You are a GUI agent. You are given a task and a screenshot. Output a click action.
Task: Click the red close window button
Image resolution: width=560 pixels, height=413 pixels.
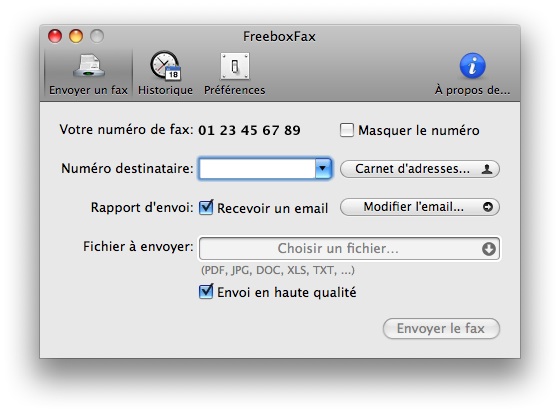[55, 36]
